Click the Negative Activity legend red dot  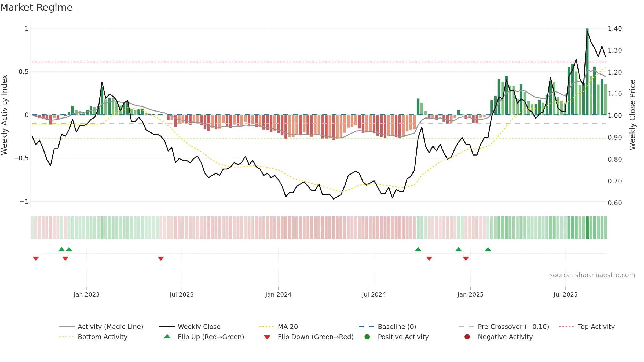click(x=467, y=337)
